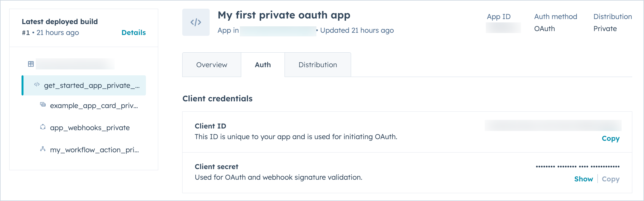Image resolution: width=644 pixels, height=201 pixels.
Task: Open app_webhooks_private component
Action: [90, 128]
